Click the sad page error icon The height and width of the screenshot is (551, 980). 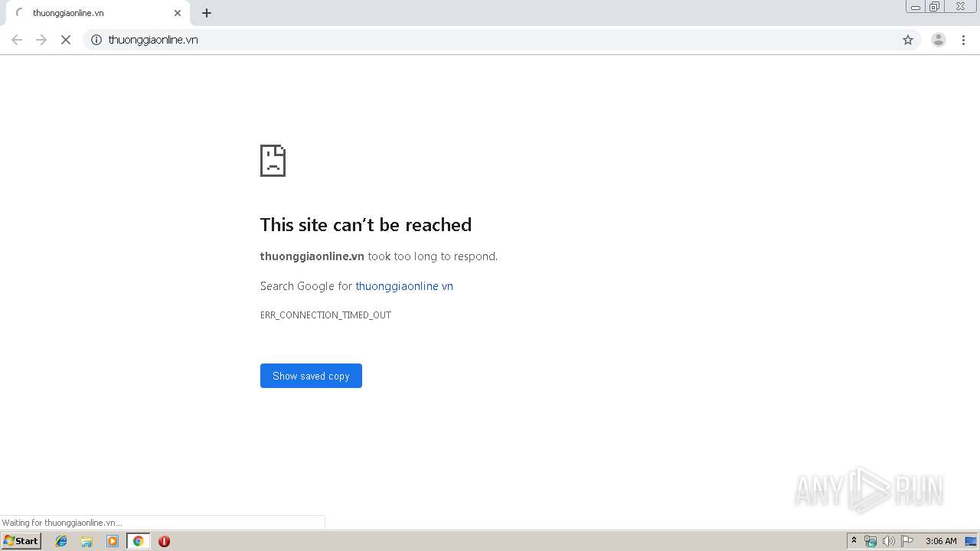point(273,161)
